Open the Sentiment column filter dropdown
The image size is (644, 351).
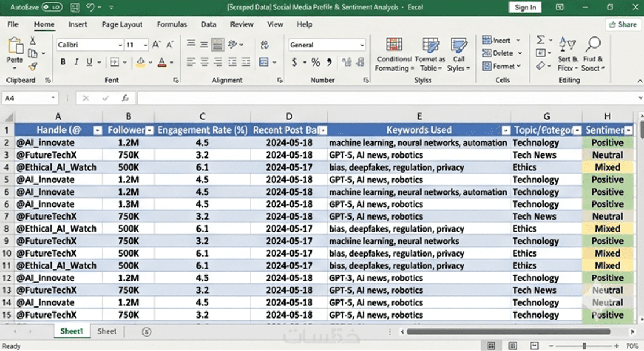[628, 130]
